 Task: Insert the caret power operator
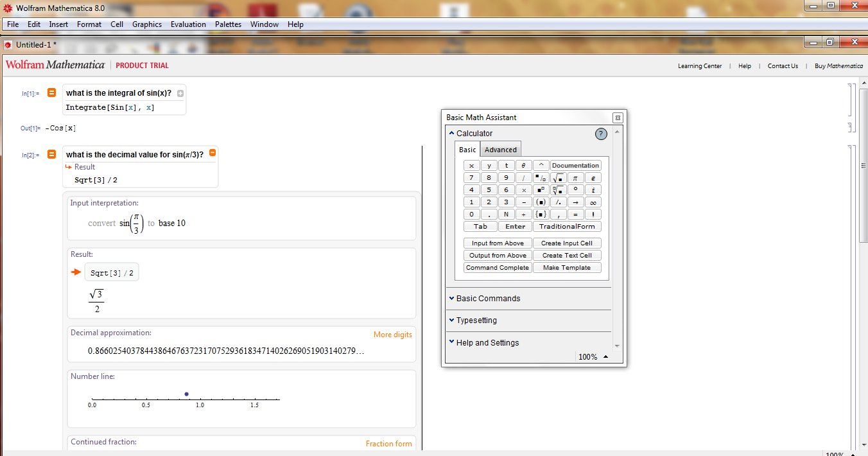(541, 166)
